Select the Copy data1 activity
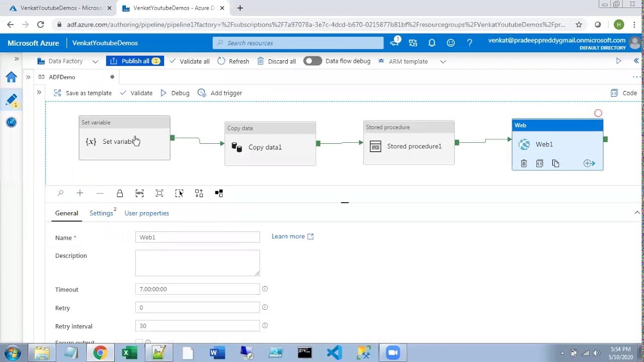644x362 pixels. 270,143
